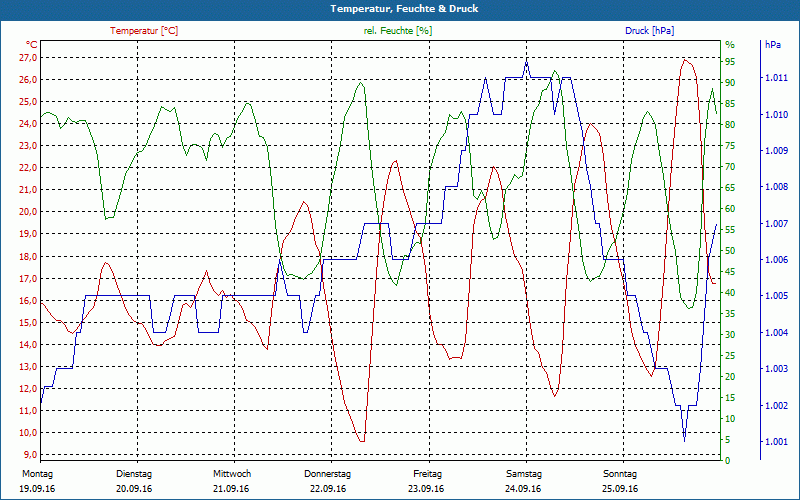Viewport: 800px width, 500px height.
Task: Click the red Temperatur [°C] legend label
Action: pyautogui.click(x=144, y=31)
